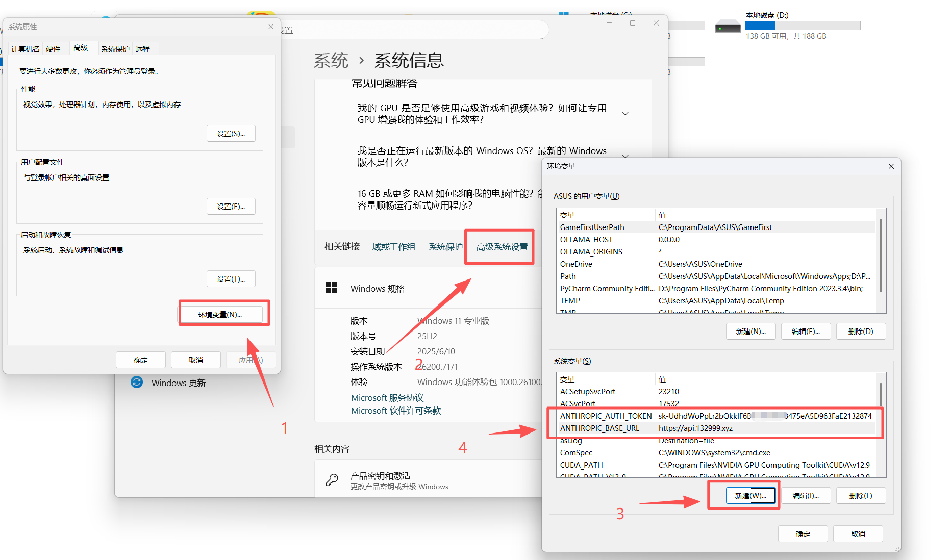The image size is (951, 560).
Task: Click the Windows Update sync icon
Action: [137, 382]
